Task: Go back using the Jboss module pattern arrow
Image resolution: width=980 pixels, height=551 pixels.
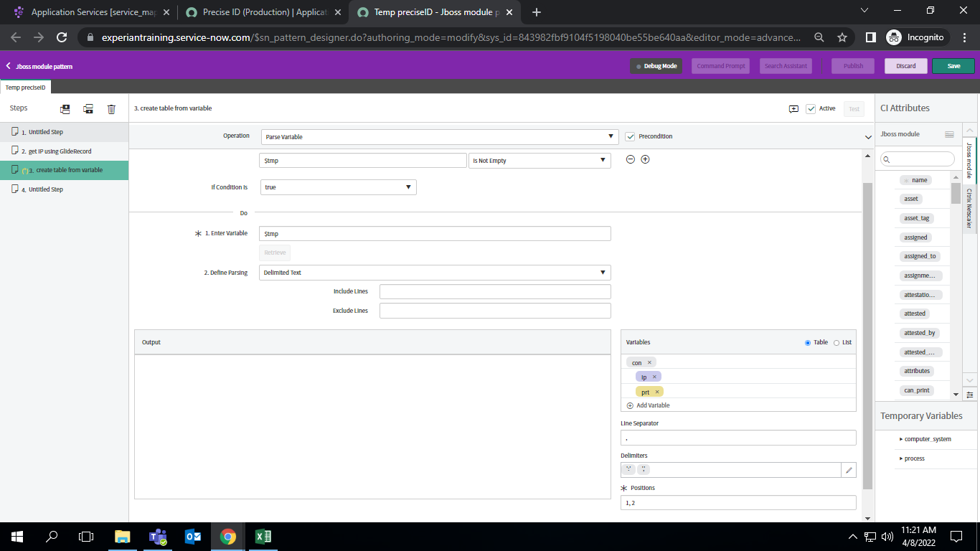Action: pyautogui.click(x=9, y=66)
